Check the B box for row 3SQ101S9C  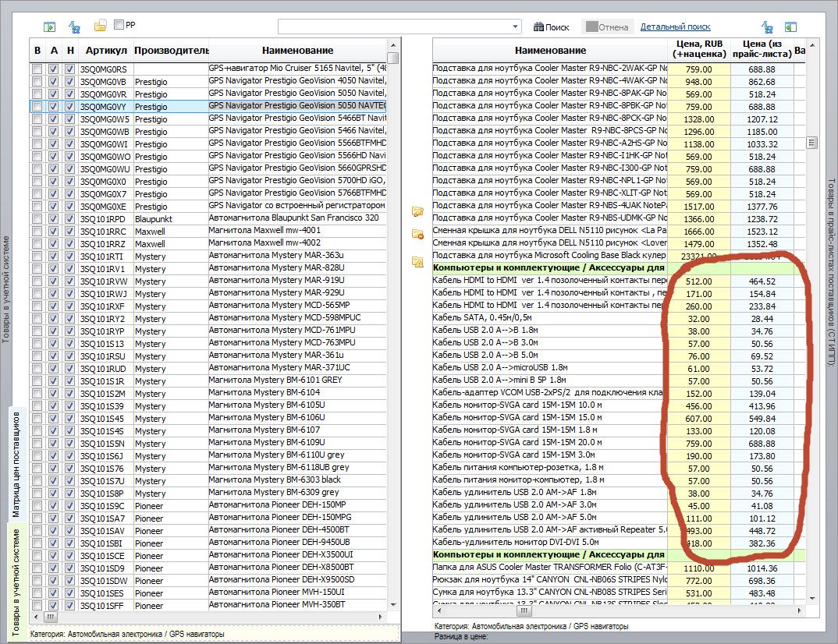click(x=37, y=506)
